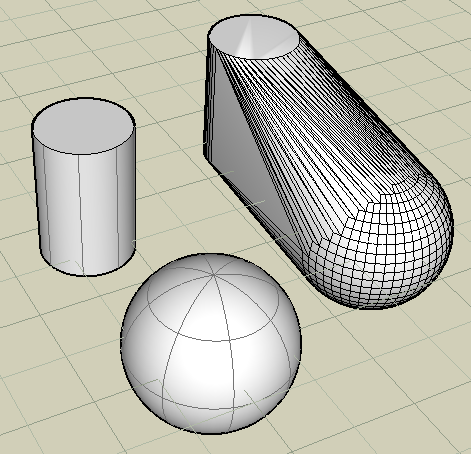Click the circular end cap of the capsule solid
Screen dimensions: 471x454
tap(253, 37)
